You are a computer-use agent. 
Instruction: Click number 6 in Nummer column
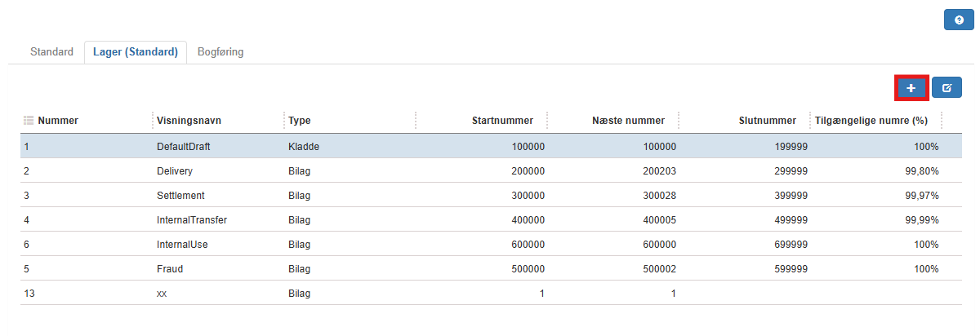click(27, 245)
